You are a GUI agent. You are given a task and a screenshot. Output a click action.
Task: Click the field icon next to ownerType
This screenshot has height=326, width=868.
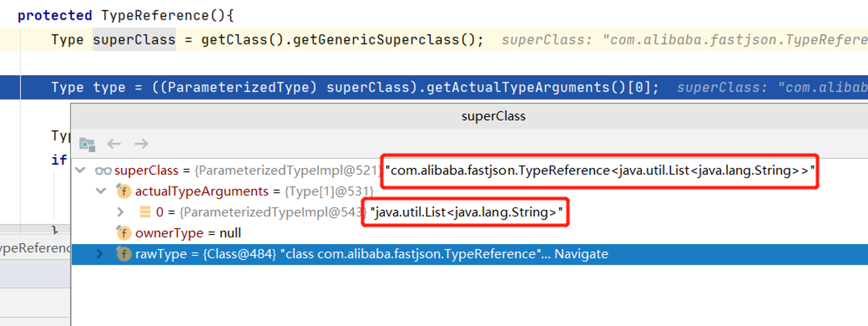point(124,233)
